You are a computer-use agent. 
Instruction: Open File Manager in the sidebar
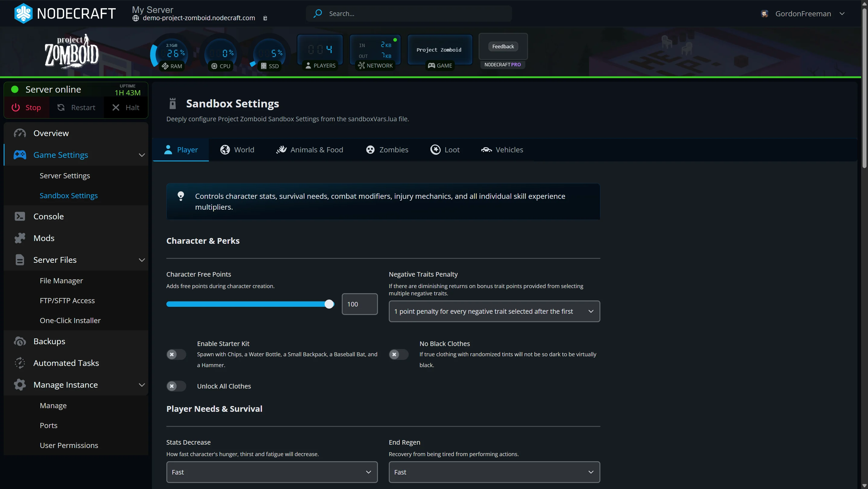tap(61, 281)
